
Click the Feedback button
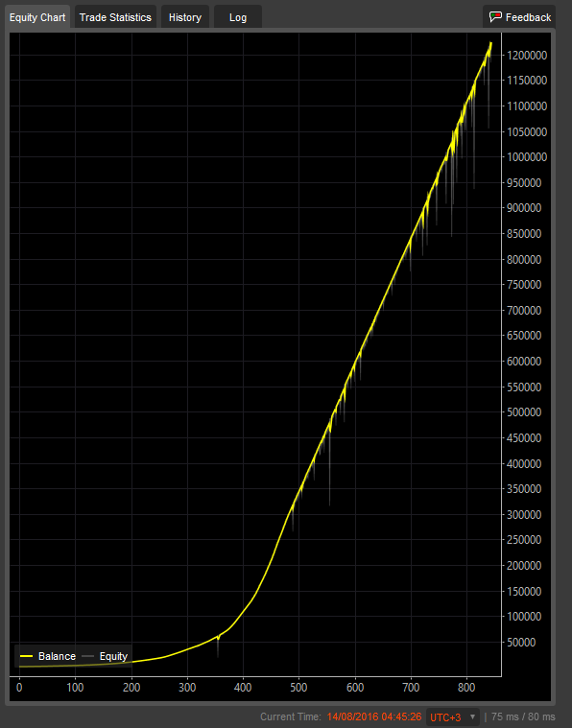click(x=519, y=17)
